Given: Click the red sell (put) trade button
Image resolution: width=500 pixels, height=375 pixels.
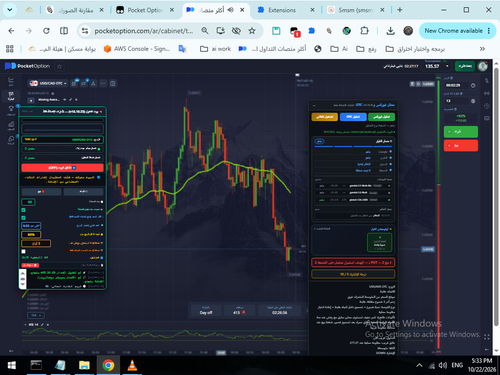Looking at the screenshot, I should [461, 146].
